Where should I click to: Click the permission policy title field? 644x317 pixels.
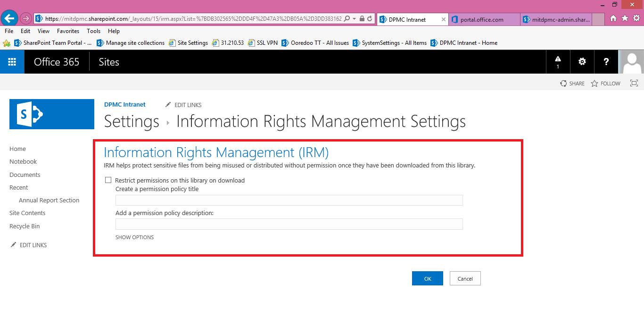click(289, 200)
